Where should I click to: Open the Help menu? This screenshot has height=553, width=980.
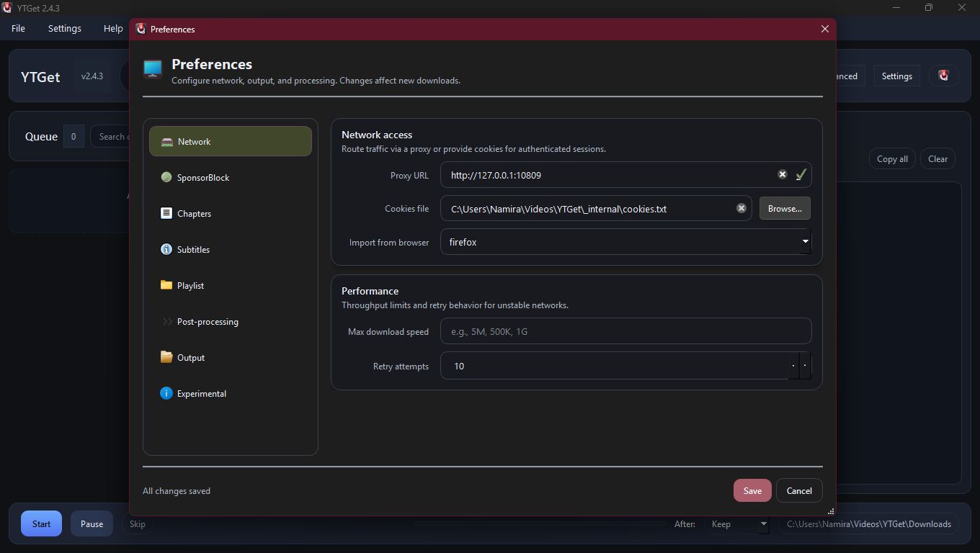click(x=113, y=28)
